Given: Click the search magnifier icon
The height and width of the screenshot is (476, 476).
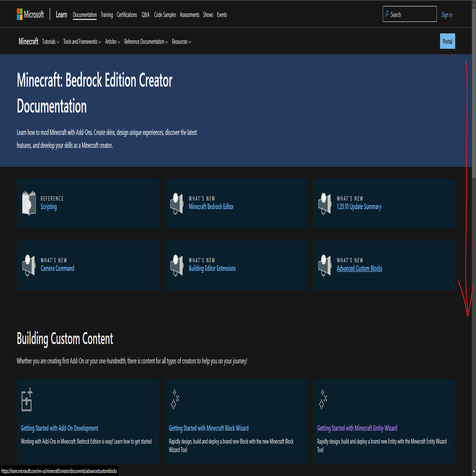Looking at the screenshot, I should click(x=386, y=14).
